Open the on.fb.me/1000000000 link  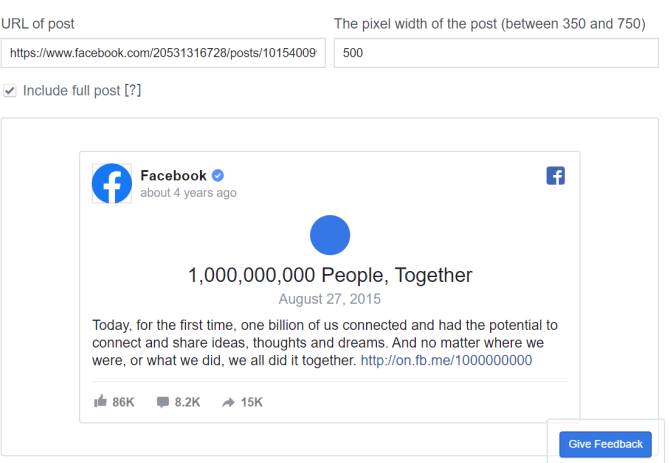click(x=446, y=360)
